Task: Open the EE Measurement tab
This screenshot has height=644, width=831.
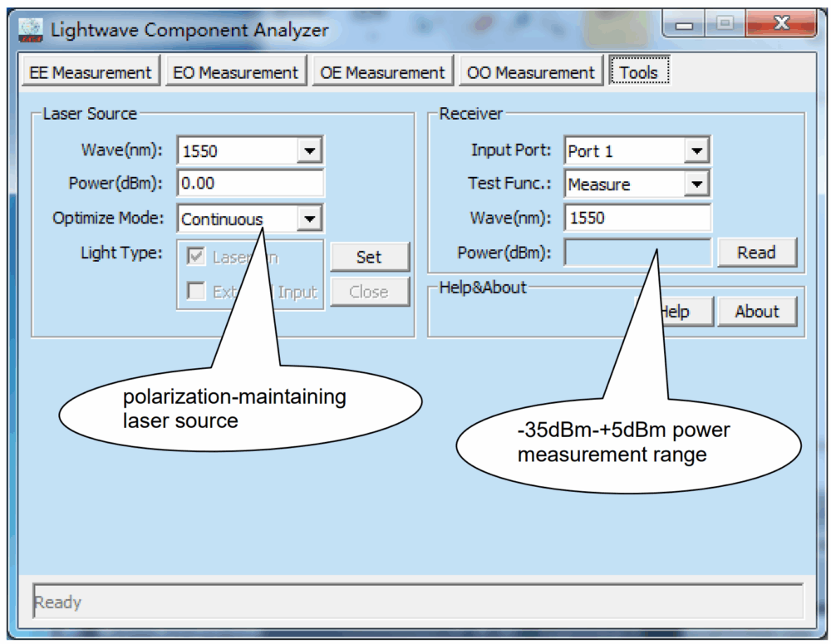Action: point(91,73)
